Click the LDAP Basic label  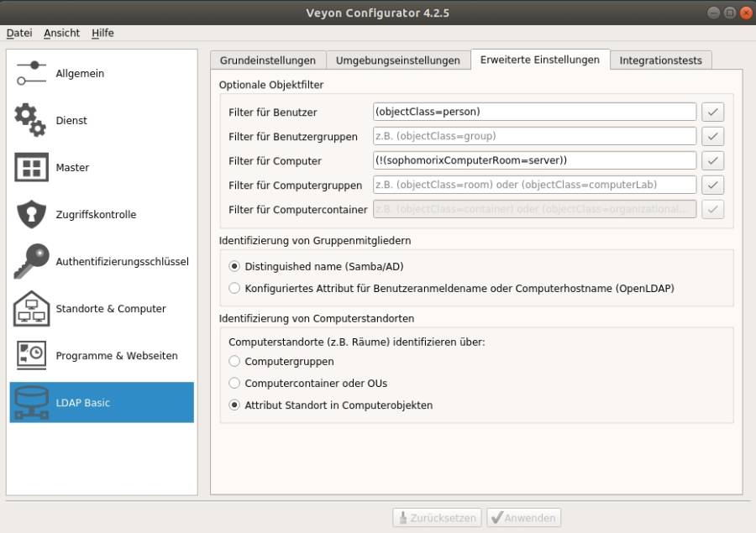point(83,403)
